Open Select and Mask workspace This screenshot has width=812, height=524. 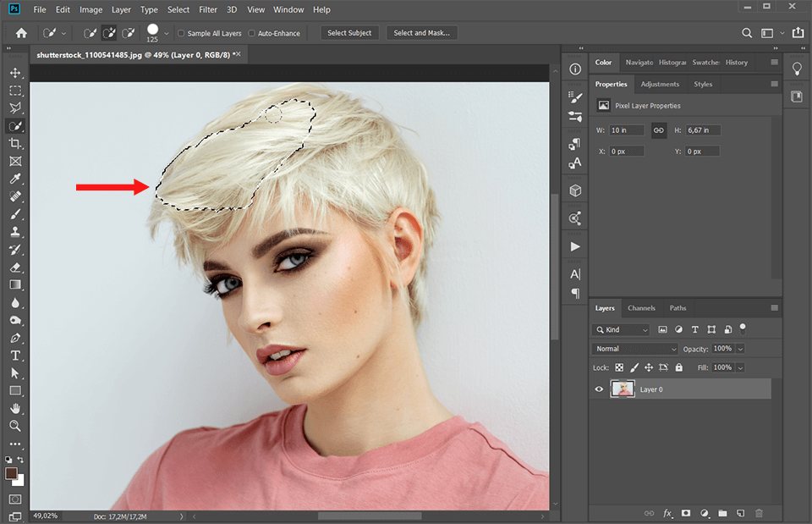tap(421, 32)
